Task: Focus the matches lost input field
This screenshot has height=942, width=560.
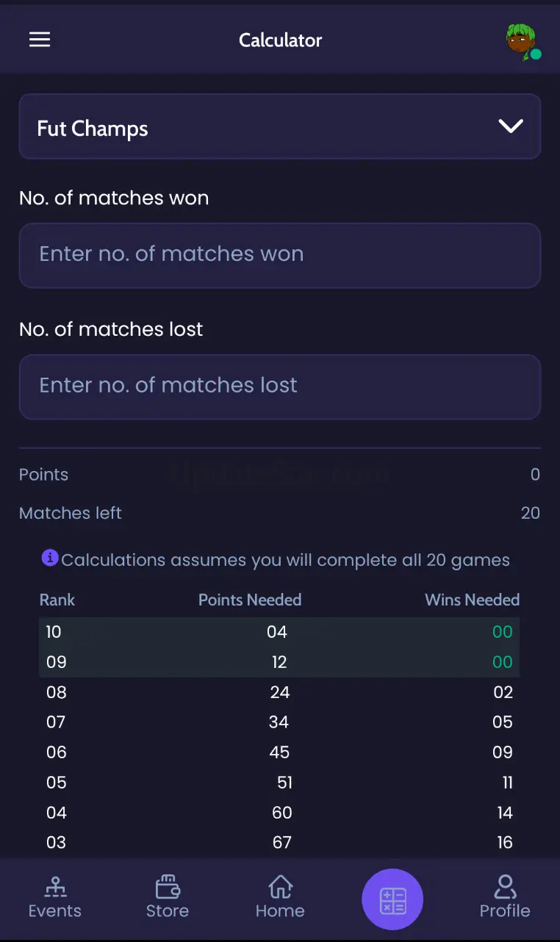Action: tap(279, 386)
